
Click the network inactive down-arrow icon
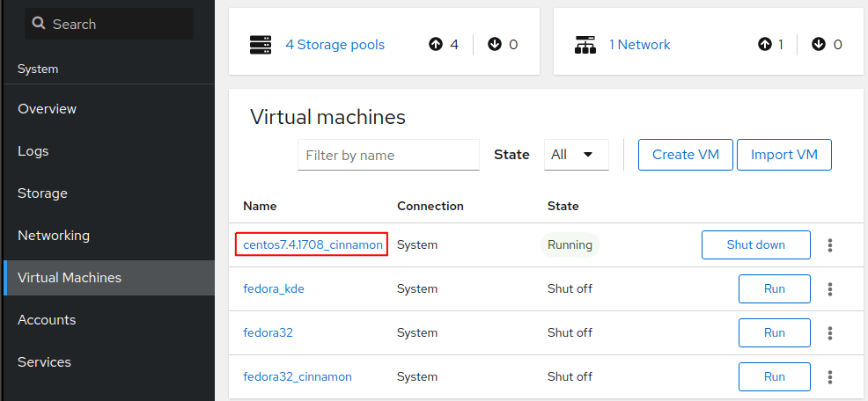(x=819, y=44)
